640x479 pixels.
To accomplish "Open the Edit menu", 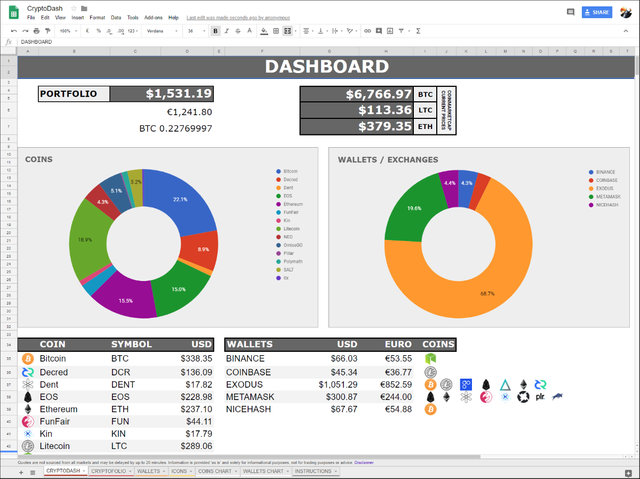I will 45,18.
